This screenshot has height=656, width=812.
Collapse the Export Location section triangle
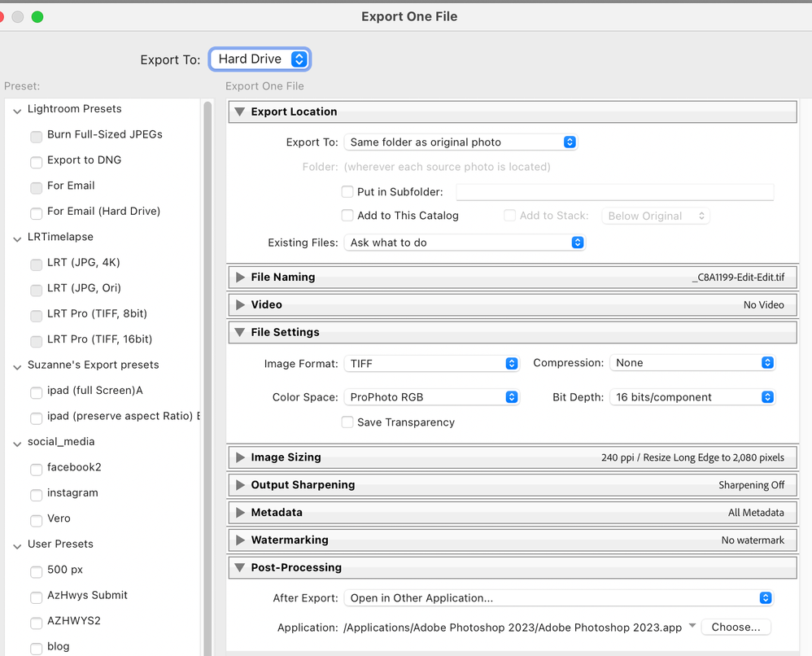240,112
